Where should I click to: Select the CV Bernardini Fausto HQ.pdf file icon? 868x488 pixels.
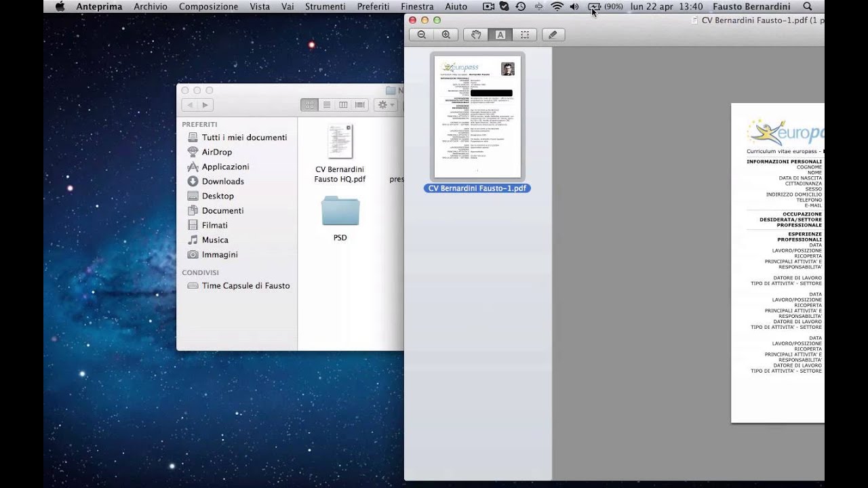coord(340,142)
